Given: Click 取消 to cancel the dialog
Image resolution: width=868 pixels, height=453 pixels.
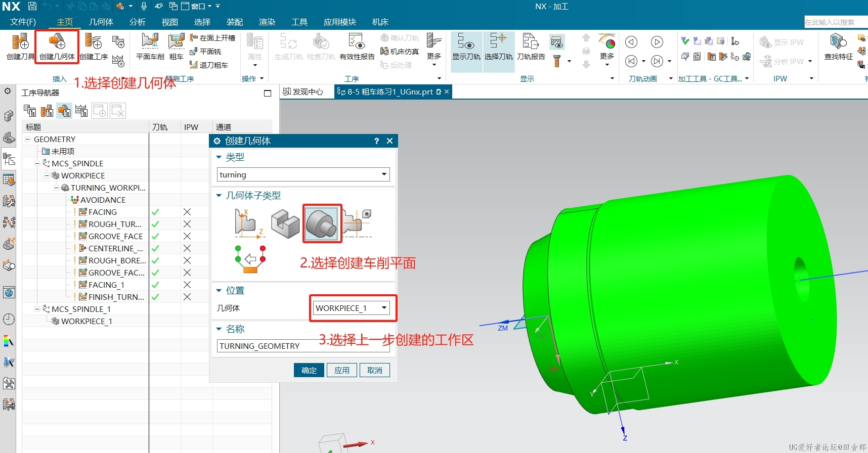Looking at the screenshot, I should [x=375, y=370].
